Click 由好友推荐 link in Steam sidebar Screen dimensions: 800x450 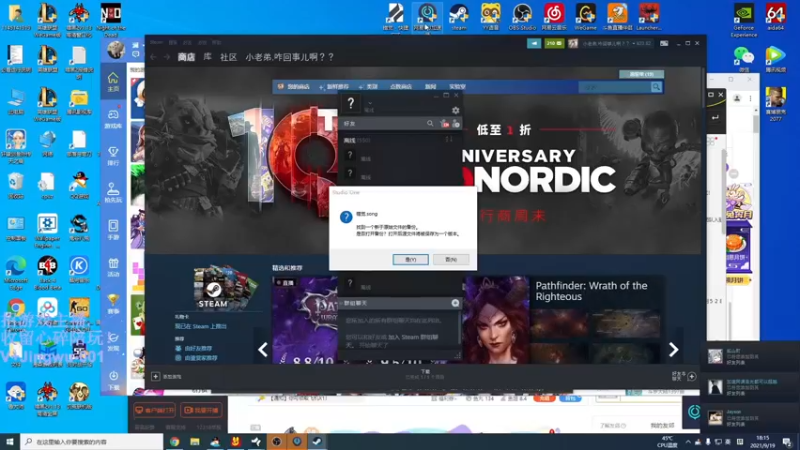(x=198, y=348)
